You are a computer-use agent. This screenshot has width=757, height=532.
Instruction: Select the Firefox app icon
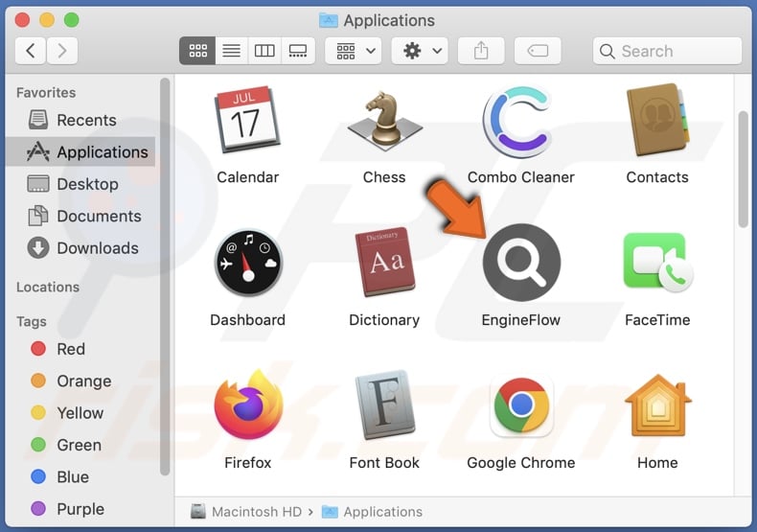(x=248, y=405)
